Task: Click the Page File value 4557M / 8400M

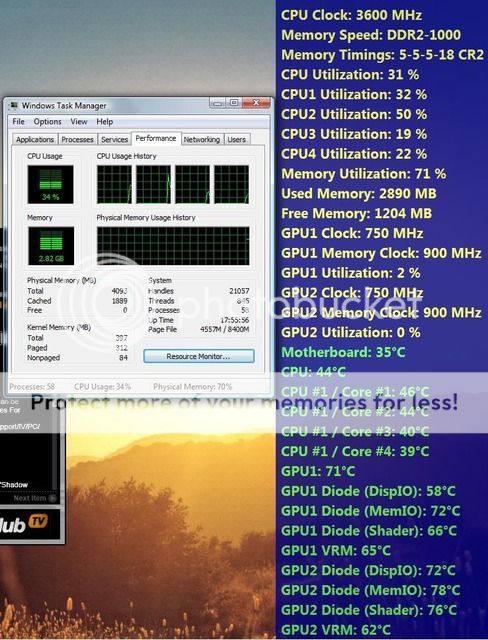Action: [224, 329]
